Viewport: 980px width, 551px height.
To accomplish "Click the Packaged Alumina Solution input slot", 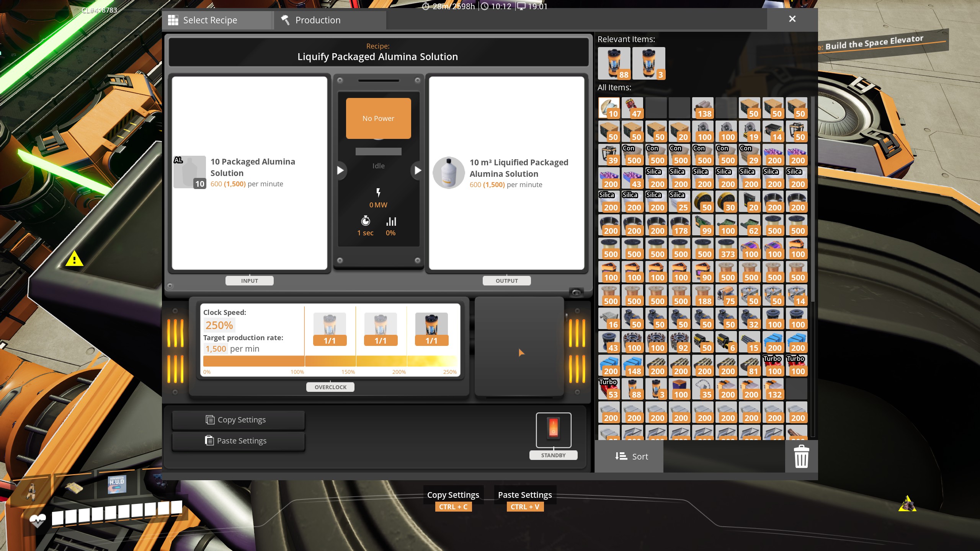I will pos(190,172).
